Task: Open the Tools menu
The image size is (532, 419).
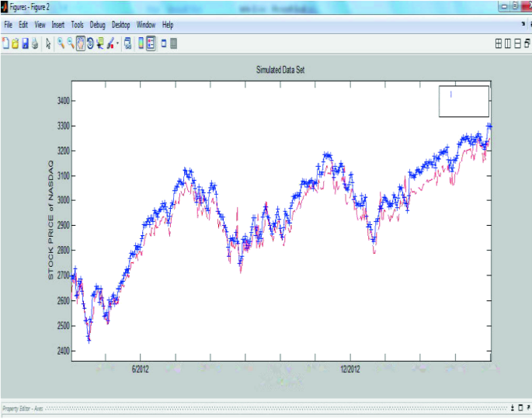Action: 78,25
